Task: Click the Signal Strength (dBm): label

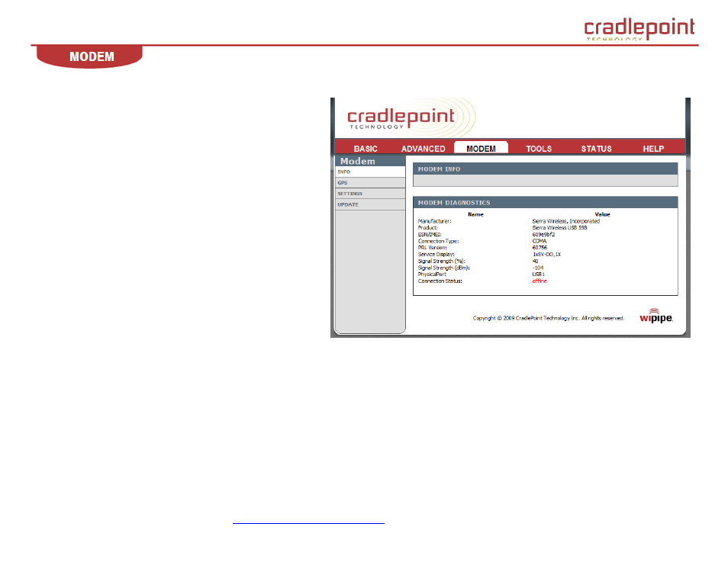Action: point(444,268)
